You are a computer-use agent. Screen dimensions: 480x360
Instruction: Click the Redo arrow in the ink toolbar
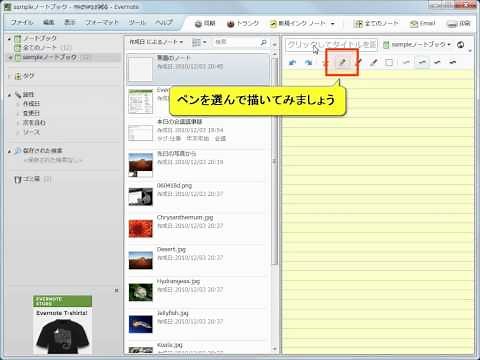pyautogui.click(x=308, y=62)
